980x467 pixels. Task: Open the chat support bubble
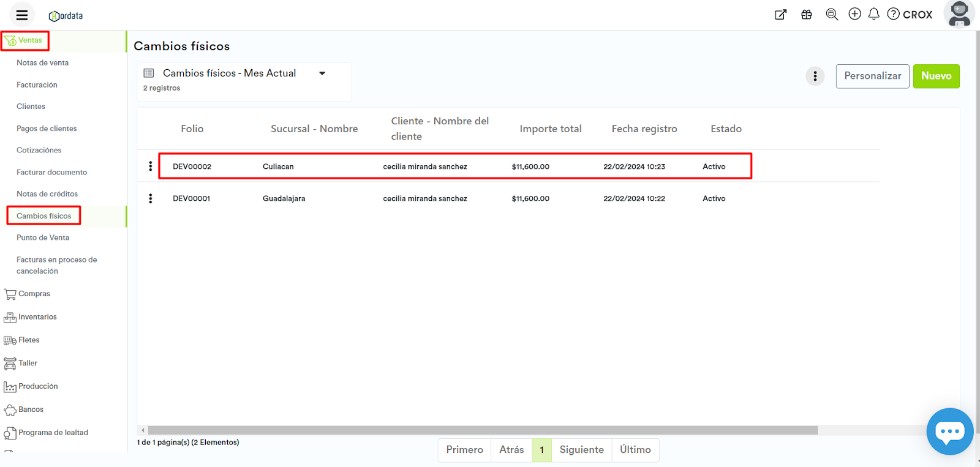click(x=949, y=432)
